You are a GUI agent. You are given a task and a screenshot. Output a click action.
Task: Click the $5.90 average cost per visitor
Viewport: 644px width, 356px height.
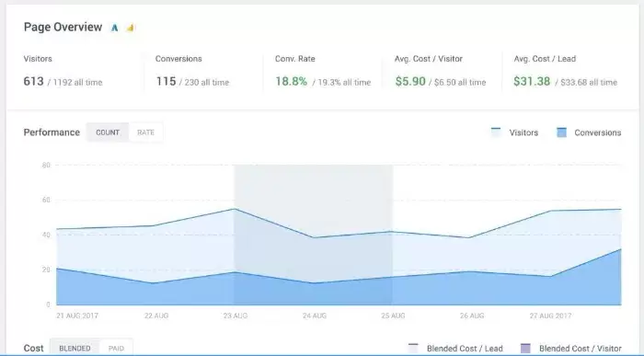pyautogui.click(x=410, y=81)
